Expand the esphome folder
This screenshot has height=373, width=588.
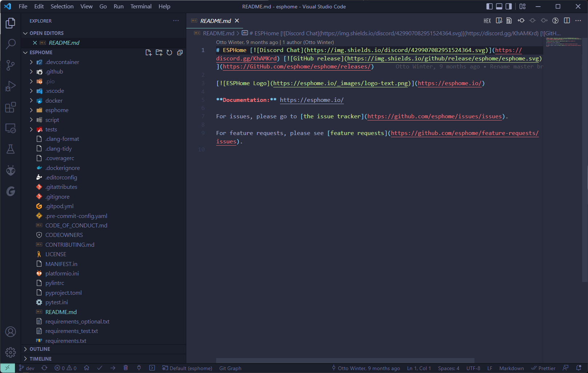point(104,110)
